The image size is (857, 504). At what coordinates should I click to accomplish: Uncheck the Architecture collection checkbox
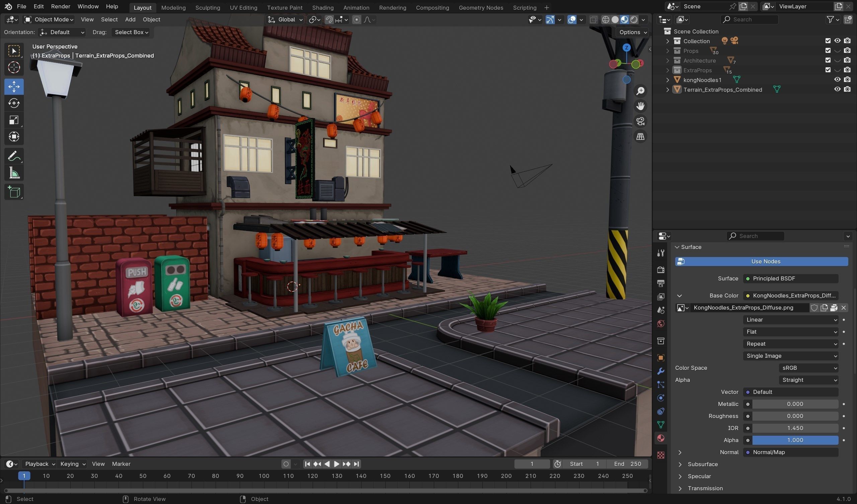828,60
